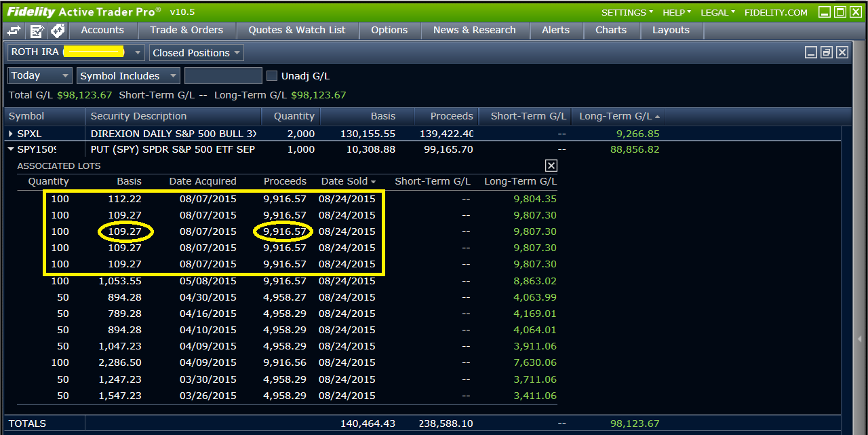This screenshot has width=868, height=435.
Task: Click the SPY put basis 10,308.88
Action: pos(370,149)
